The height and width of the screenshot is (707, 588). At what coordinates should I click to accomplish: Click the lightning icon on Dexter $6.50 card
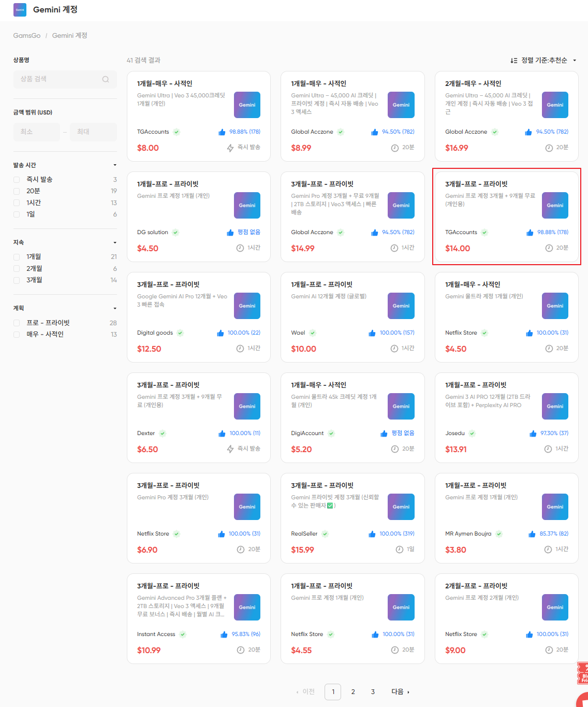[230, 449]
